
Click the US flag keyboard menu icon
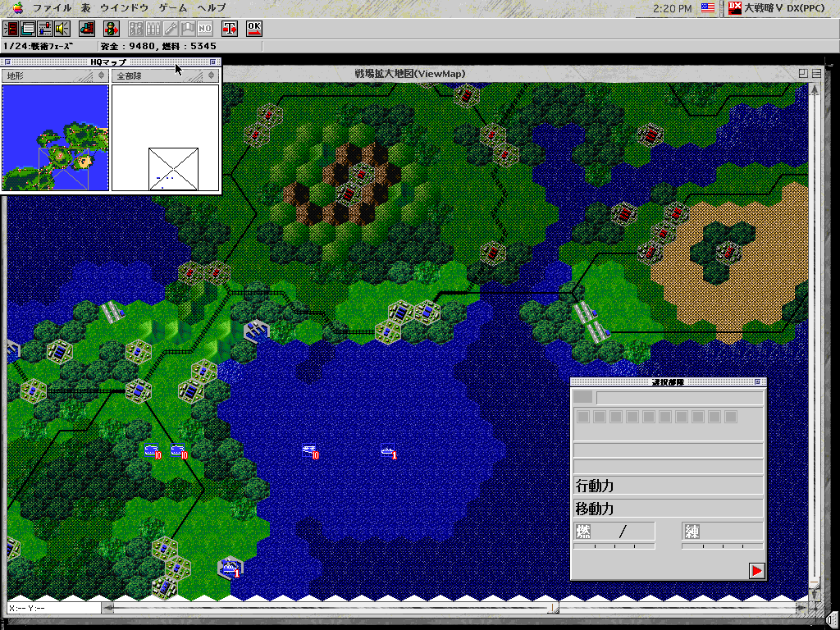click(x=708, y=7)
